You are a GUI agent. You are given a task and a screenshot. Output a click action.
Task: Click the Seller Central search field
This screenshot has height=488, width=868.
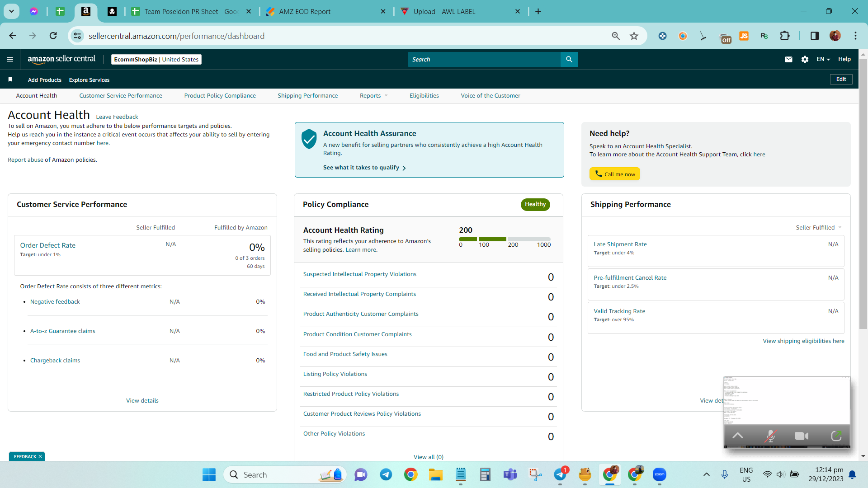coord(484,59)
